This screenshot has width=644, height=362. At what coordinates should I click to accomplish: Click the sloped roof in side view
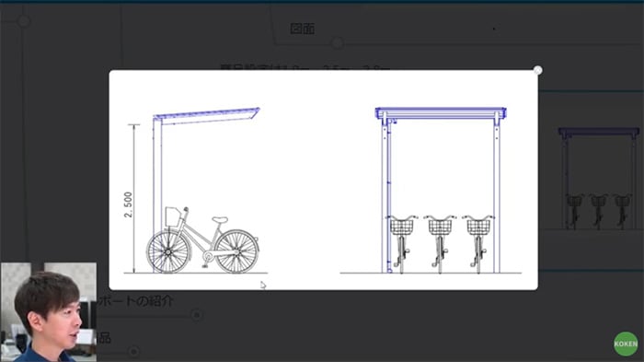[207, 115]
